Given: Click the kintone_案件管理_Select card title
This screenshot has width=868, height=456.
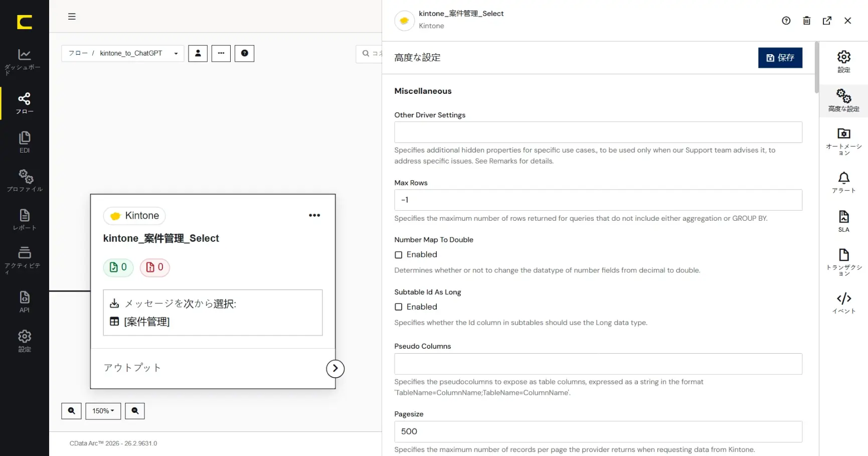Looking at the screenshot, I should click(x=161, y=238).
